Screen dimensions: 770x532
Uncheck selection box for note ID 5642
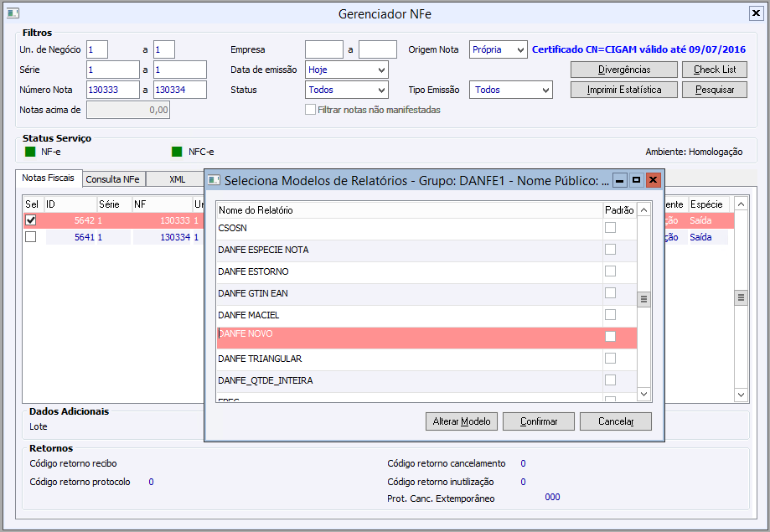30,220
